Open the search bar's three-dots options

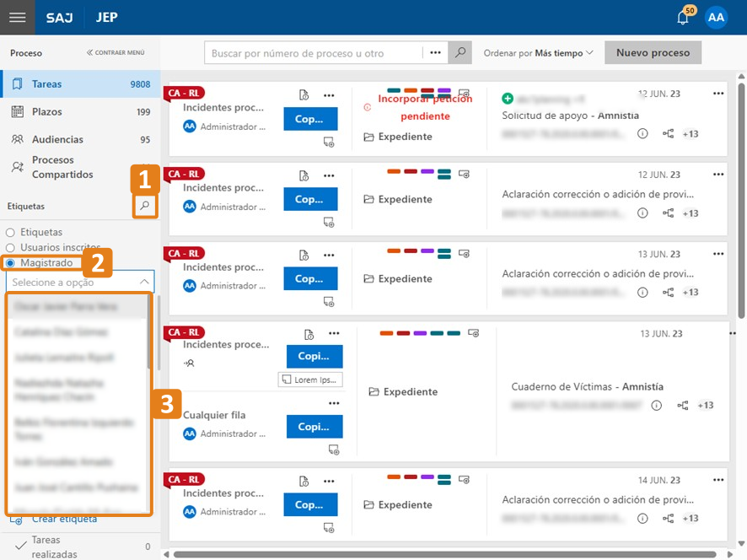tap(435, 52)
